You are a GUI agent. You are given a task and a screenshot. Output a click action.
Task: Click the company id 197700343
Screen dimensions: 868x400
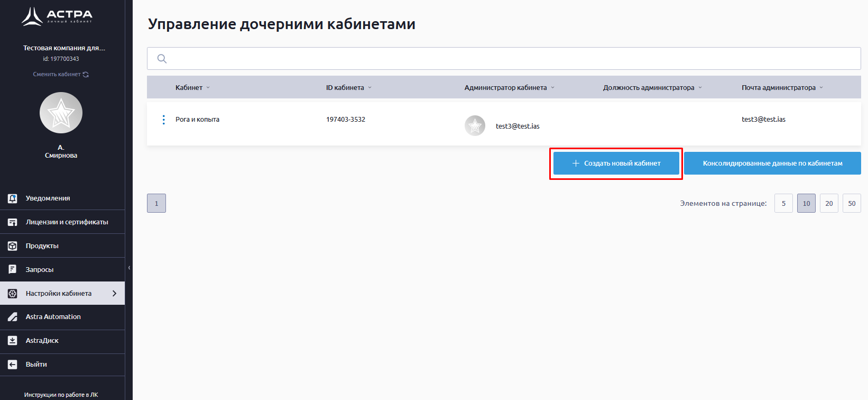pyautogui.click(x=61, y=59)
